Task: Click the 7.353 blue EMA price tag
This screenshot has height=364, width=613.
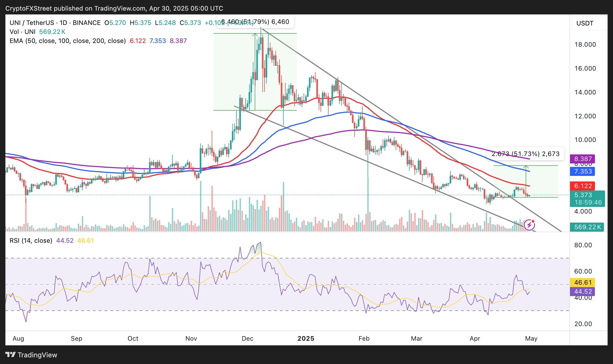Action: [x=583, y=171]
